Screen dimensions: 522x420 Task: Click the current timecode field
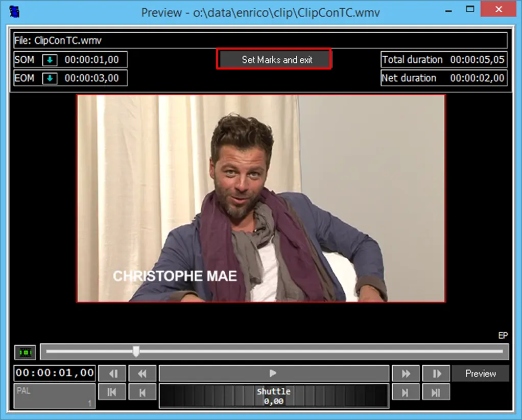[55, 373]
